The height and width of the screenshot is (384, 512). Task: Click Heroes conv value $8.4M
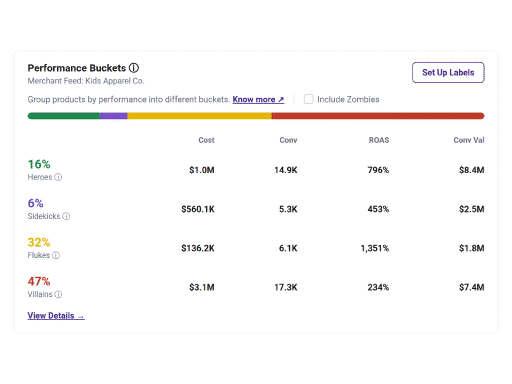pos(471,170)
